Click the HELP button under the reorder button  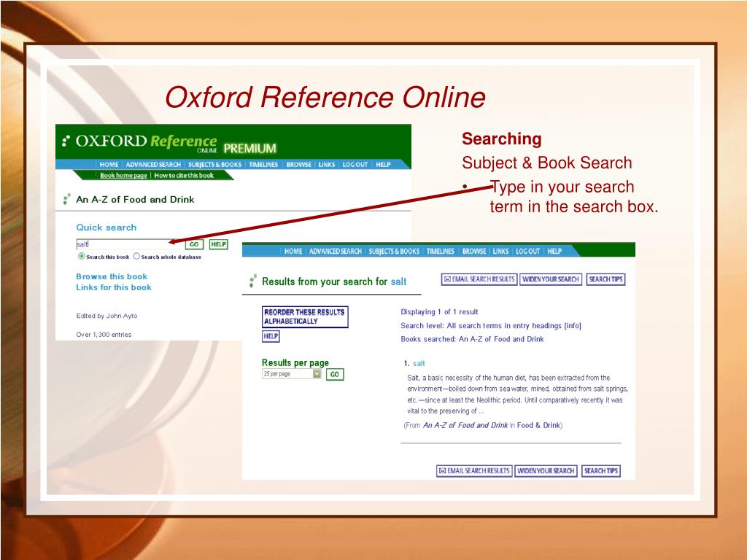pos(271,336)
